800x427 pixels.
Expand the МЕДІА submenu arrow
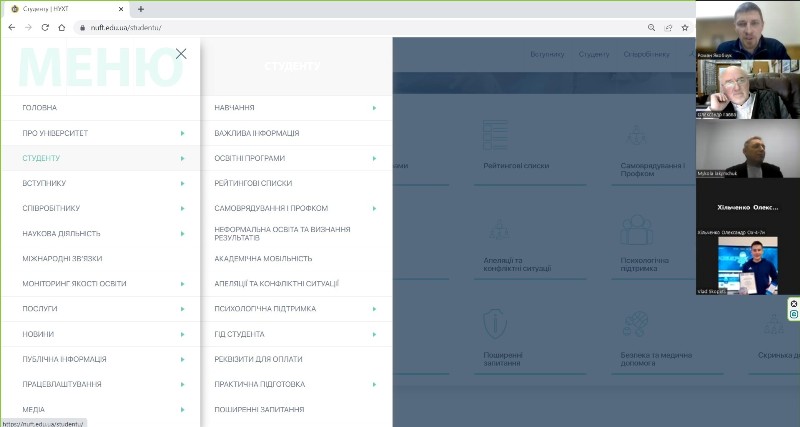(182, 409)
